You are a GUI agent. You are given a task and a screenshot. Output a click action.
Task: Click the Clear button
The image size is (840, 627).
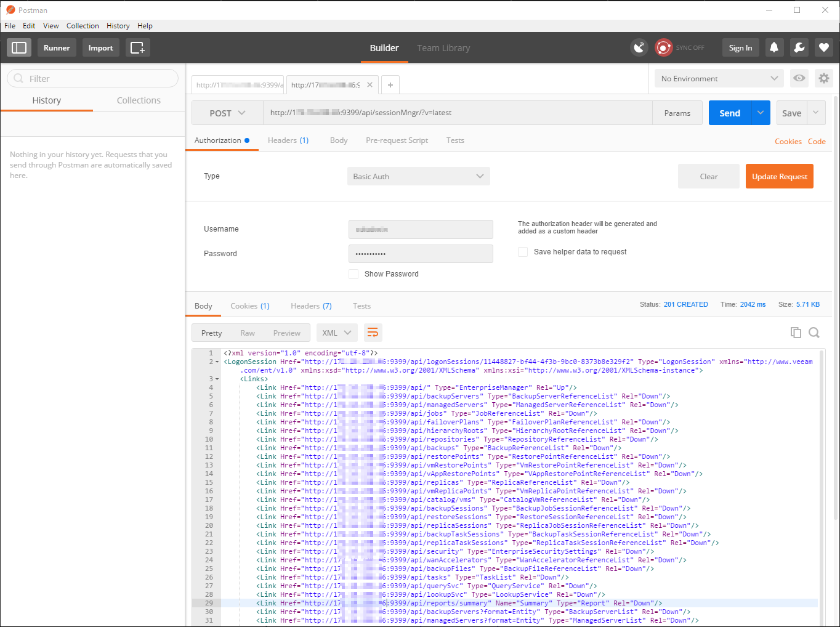pos(709,176)
